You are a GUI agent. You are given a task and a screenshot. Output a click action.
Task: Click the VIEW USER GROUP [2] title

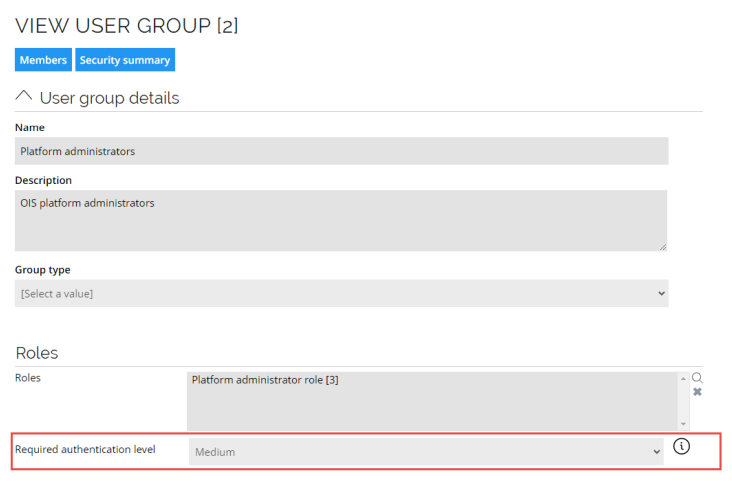tap(127, 26)
